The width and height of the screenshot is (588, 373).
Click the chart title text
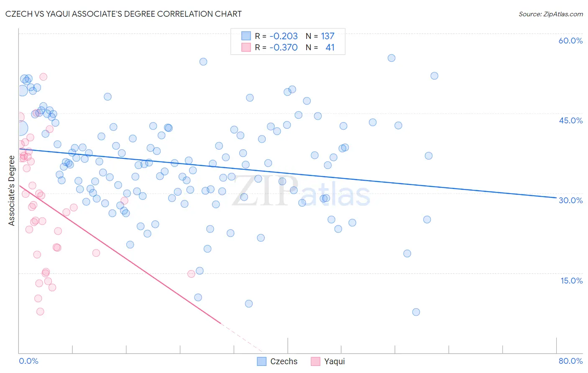tap(123, 14)
